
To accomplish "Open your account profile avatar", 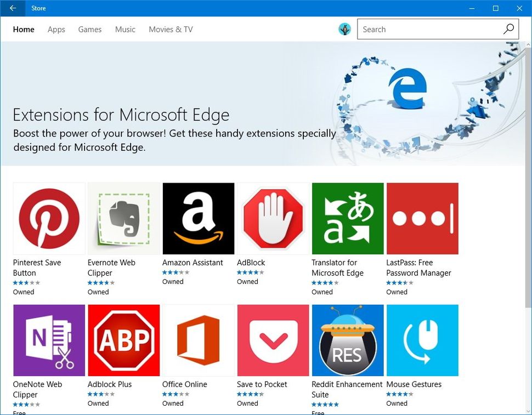I will point(344,29).
